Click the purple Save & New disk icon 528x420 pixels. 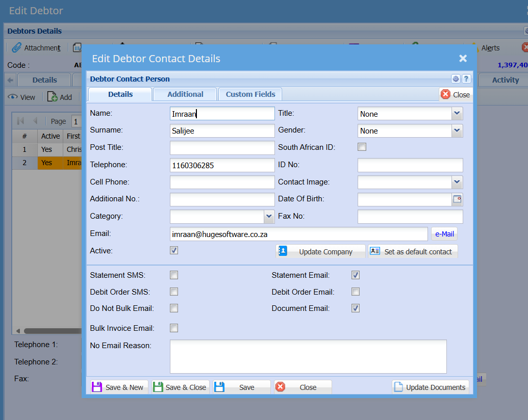click(x=97, y=387)
